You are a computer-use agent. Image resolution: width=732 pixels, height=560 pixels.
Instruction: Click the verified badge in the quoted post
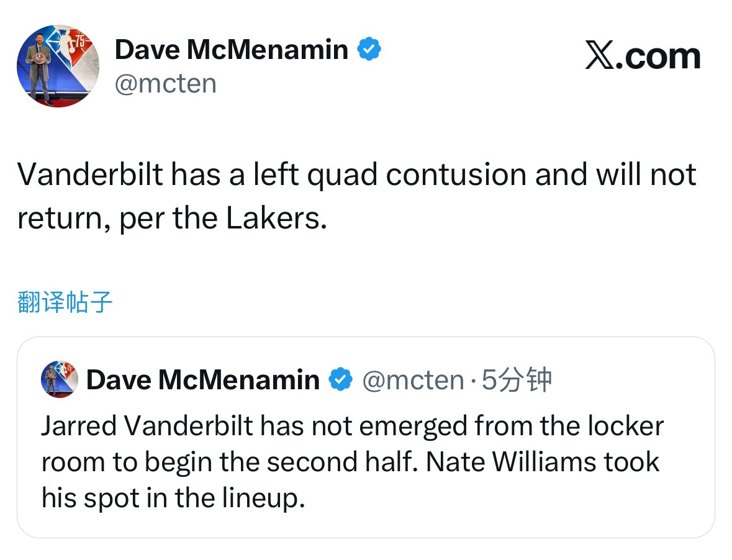(x=340, y=379)
